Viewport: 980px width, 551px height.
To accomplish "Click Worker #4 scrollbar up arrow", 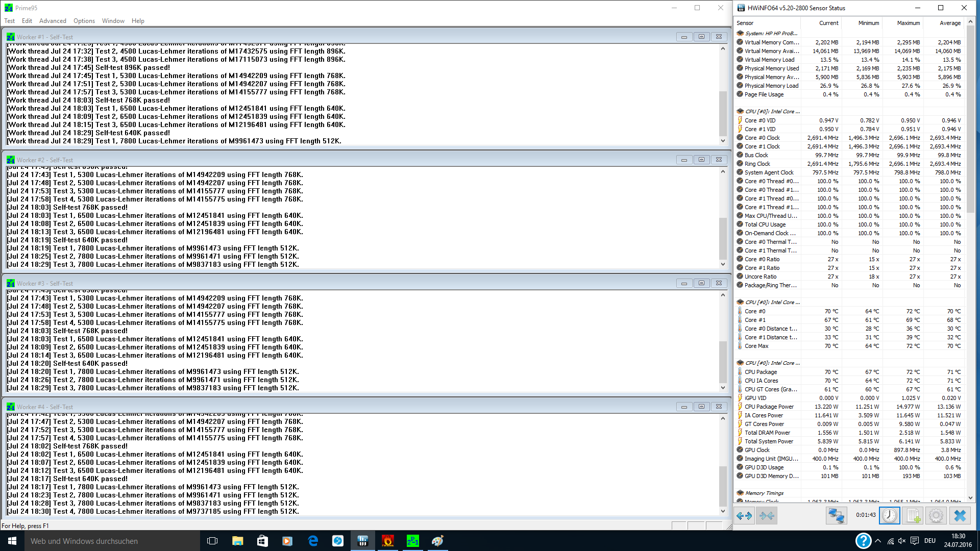I will [723, 419].
